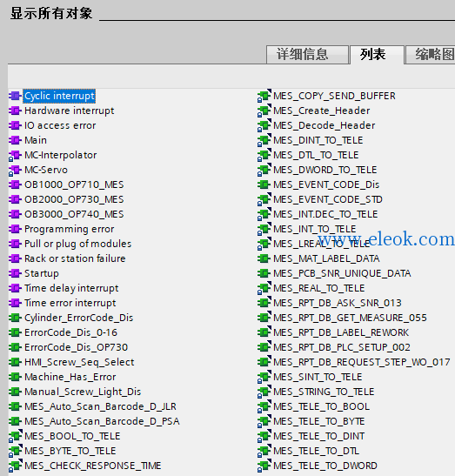Click the purple icon next to Startup
The image size is (455, 476).
click(x=15, y=273)
